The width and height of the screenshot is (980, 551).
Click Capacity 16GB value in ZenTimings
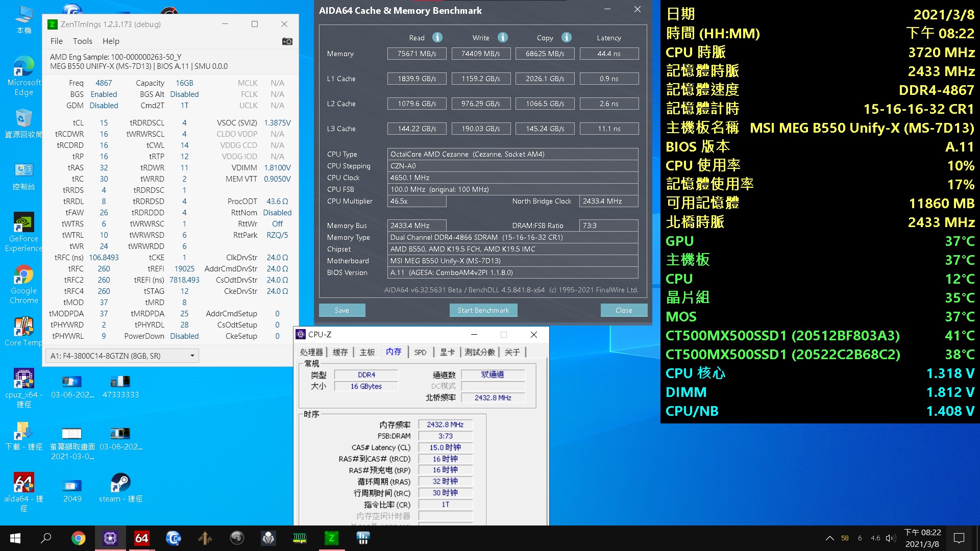[x=184, y=83]
